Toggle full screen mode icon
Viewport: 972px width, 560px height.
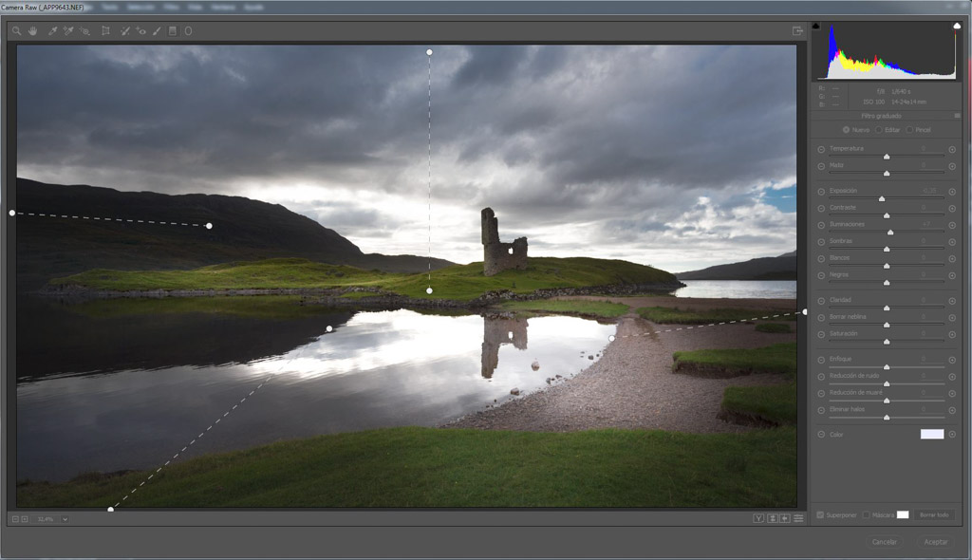point(797,30)
